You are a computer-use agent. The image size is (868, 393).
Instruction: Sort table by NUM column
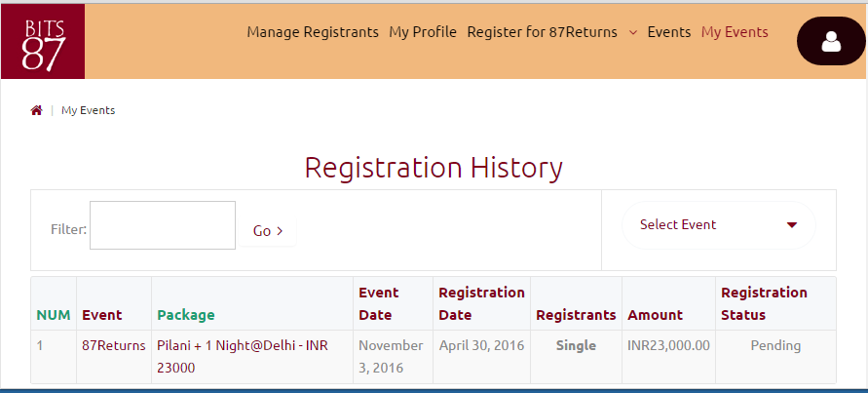point(54,315)
